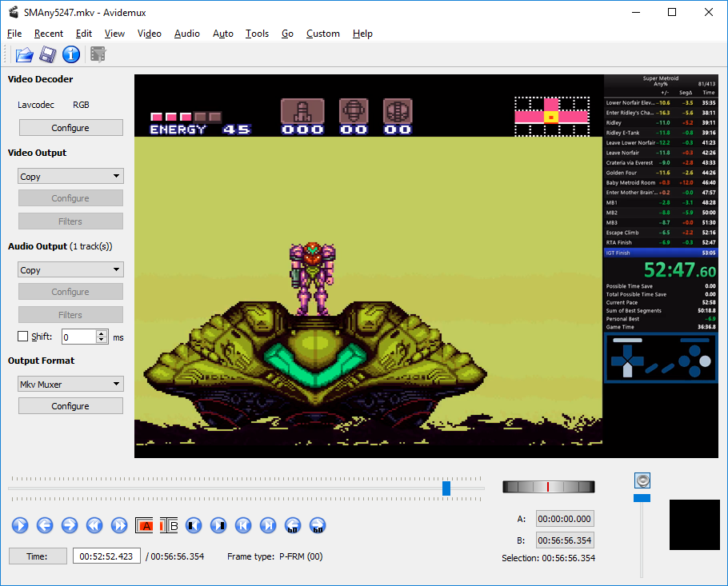Viewport: 728px width, 586px height.
Task: Click the current time input field
Action: click(106, 556)
